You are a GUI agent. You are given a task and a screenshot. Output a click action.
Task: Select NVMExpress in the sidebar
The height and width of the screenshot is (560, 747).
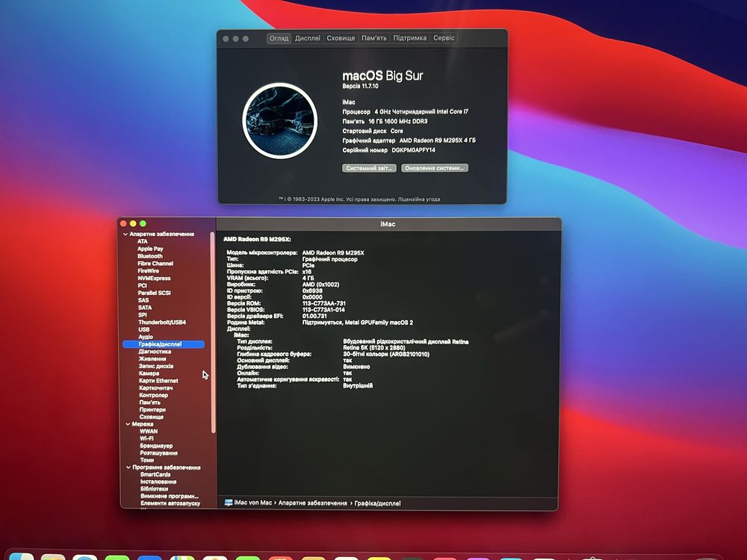coord(154,278)
